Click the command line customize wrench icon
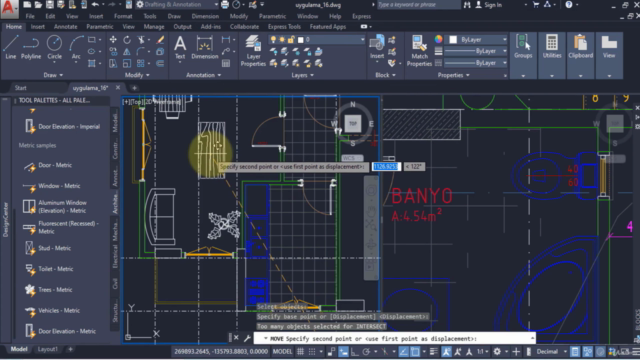The width and height of the screenshot is (640, 360). (247, 338)
